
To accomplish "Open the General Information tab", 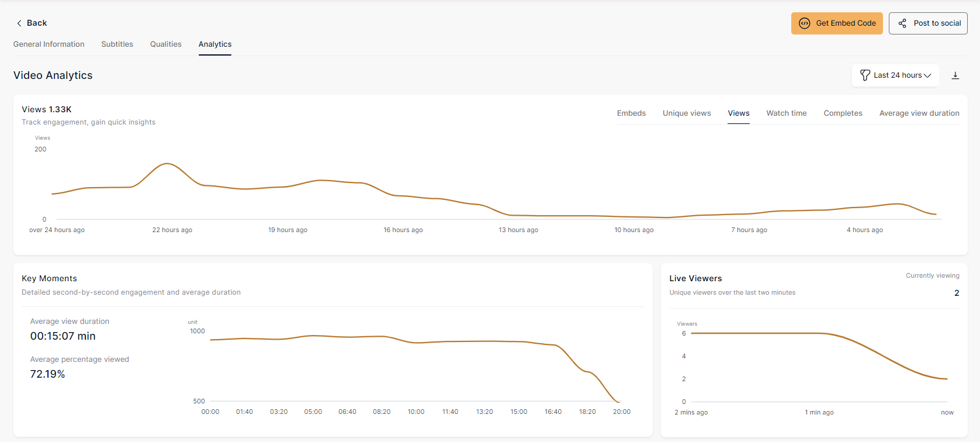I will (49, 44).
